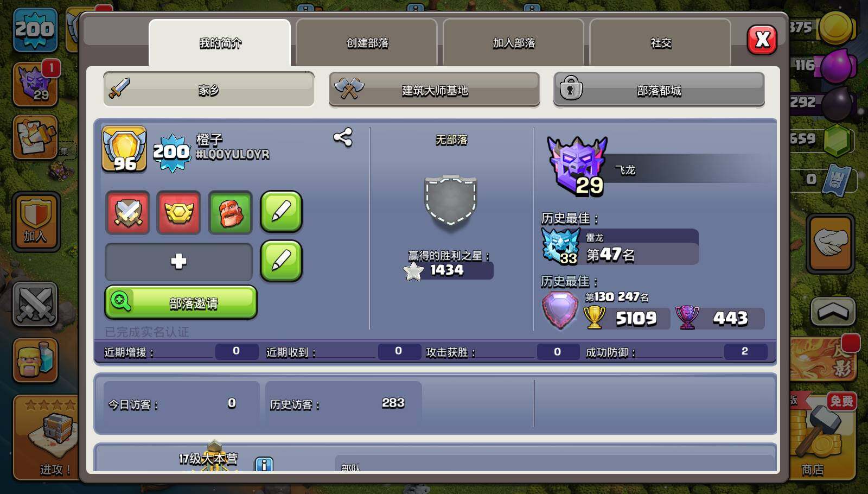Screen dimensions: 868x494
Task: Select the gold crown label icon
Action: point(179,212)
